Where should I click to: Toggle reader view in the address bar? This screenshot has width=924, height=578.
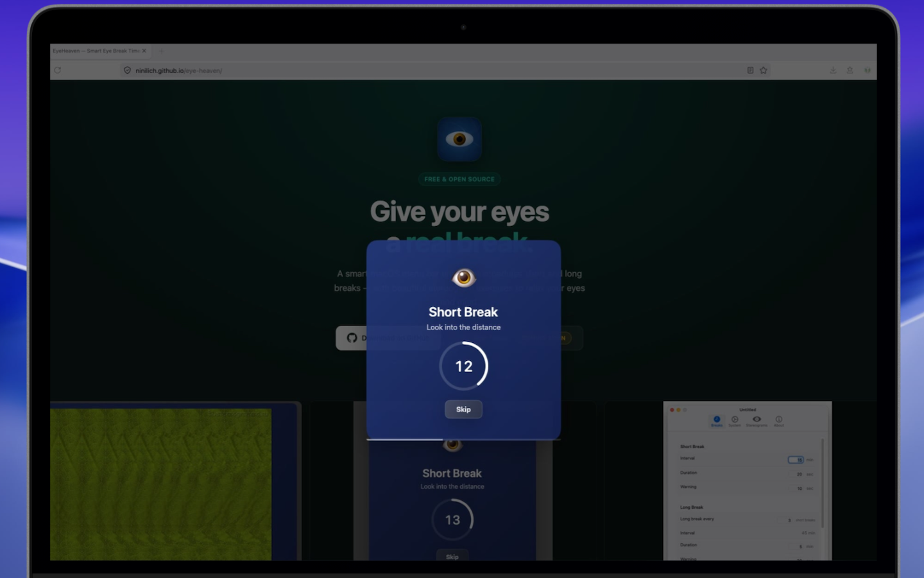pyautogui.click(x=750, y=70)
